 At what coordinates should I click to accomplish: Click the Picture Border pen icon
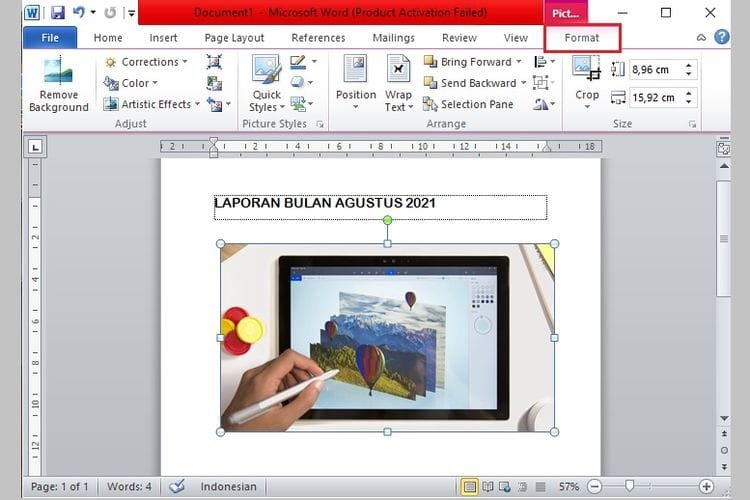(x=298, y=62)
